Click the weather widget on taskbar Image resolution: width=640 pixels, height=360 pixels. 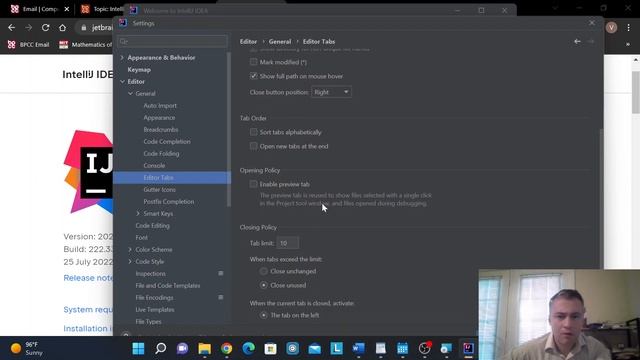click(x=27, y=349)
